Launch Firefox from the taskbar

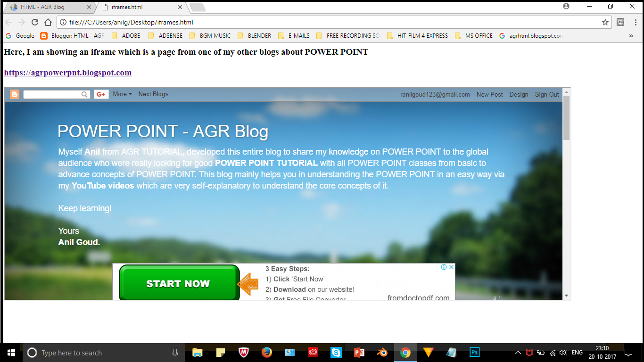point(266,353)
